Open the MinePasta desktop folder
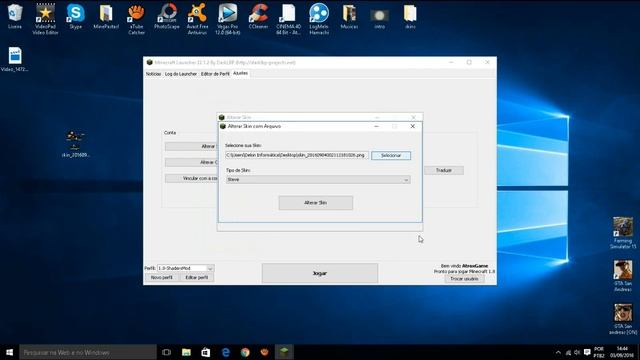 (x=106, y=16)
